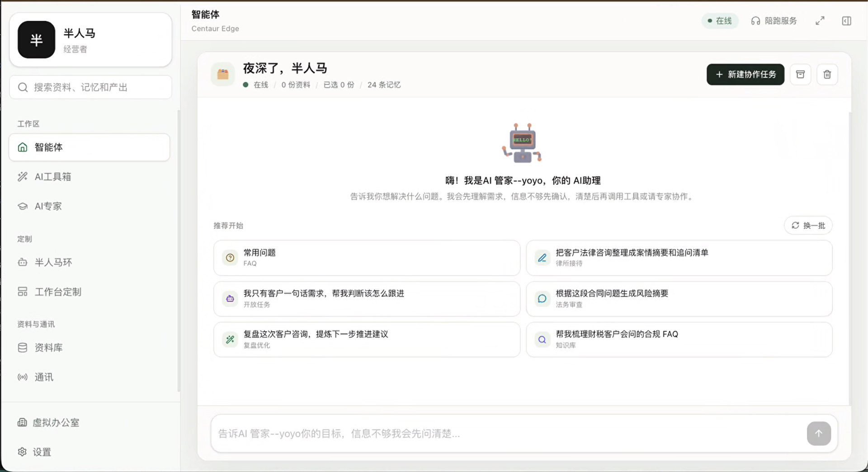Open the 智能体 workspace item
This screenshot has height=472, width=868.
[90, 147]
